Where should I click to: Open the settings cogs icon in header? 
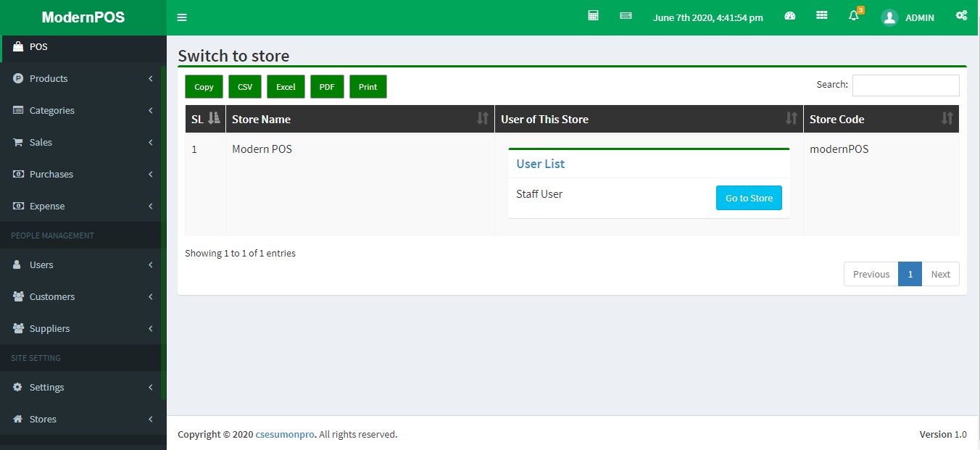961,15
